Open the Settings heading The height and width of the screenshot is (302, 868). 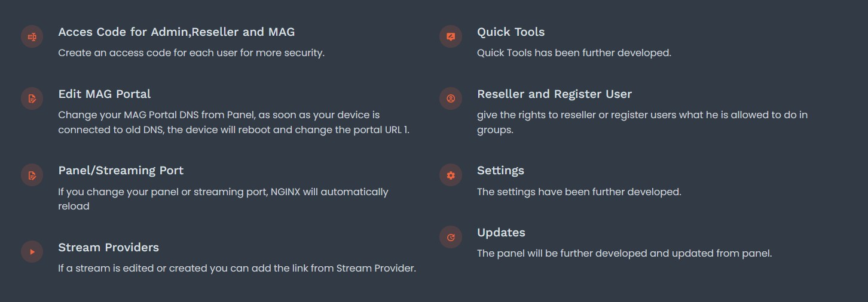pyautogui.click(x=500, y=171)
